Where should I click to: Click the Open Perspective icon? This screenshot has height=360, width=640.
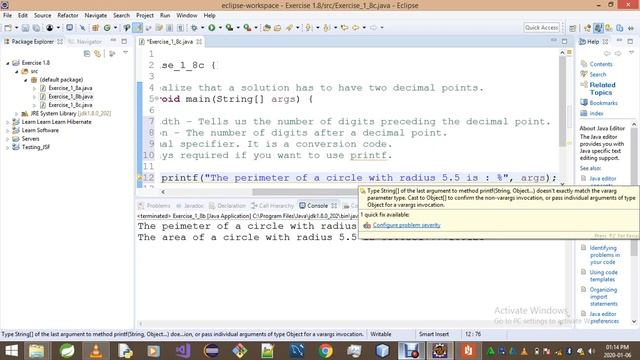573,28
